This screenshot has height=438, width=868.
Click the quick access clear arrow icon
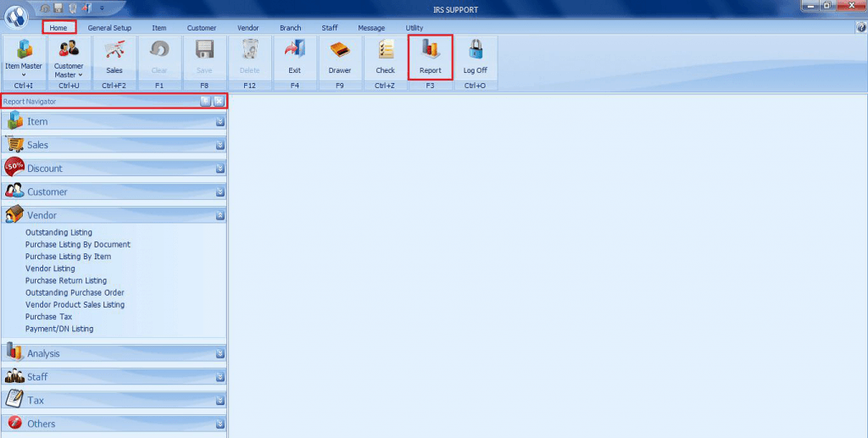[x=45, y=8]
